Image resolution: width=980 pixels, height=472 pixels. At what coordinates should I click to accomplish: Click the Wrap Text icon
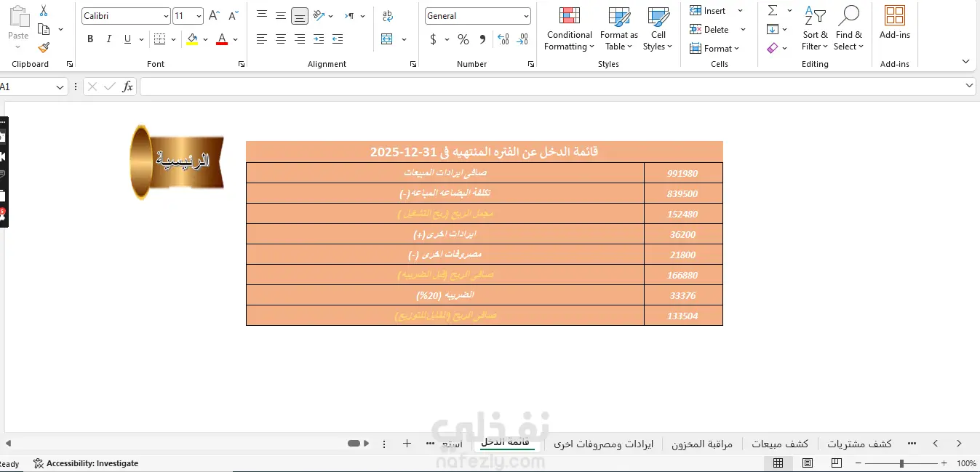tap(387, 15)
